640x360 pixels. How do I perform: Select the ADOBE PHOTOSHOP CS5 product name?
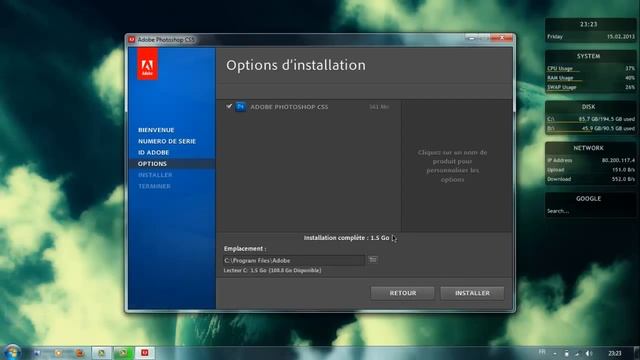pyautogui.click(x=289, y=107)
